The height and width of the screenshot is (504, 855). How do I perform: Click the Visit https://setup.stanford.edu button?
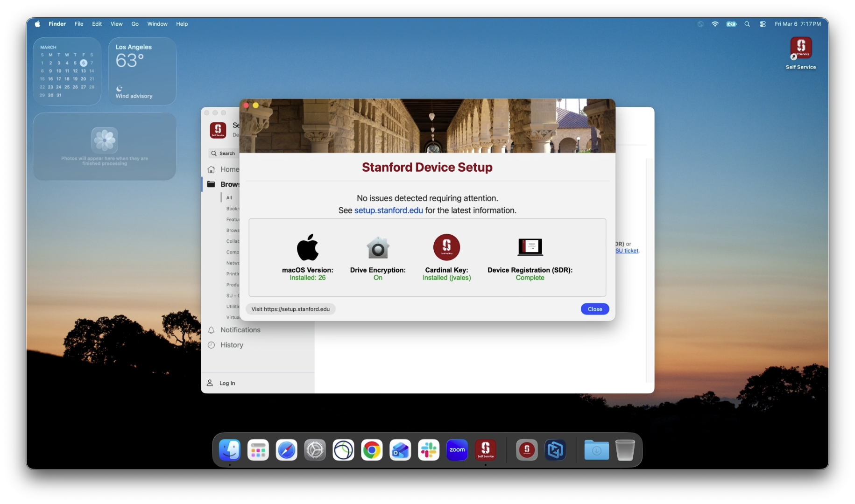(290, 309)
